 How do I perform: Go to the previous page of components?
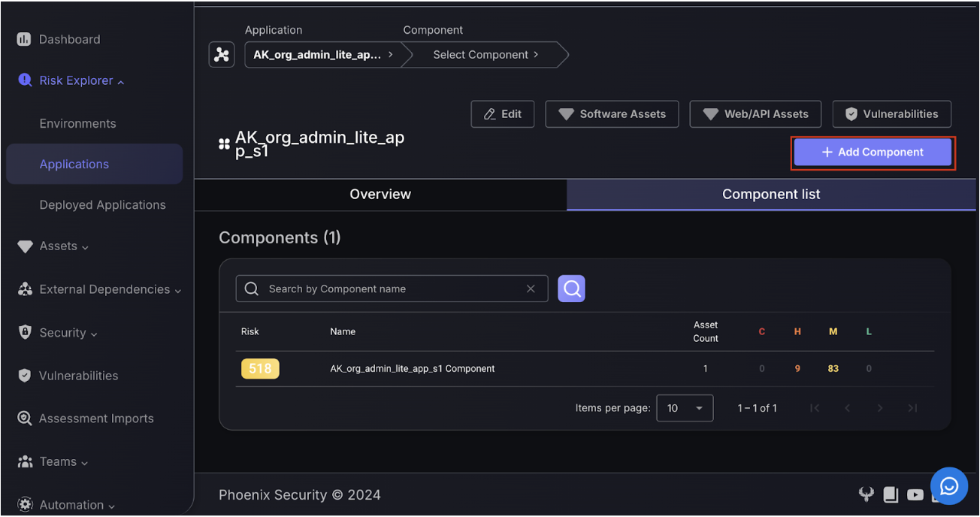tap(847, 408)
